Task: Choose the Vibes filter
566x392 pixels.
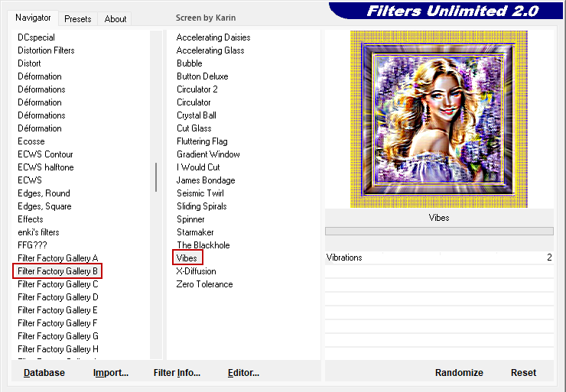Action: click(187, 258)
